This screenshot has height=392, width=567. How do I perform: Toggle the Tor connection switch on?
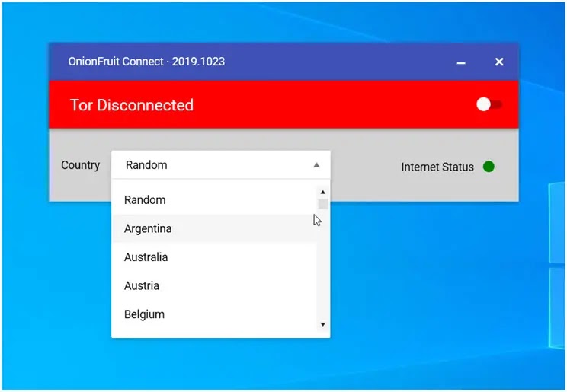point(489,105)
